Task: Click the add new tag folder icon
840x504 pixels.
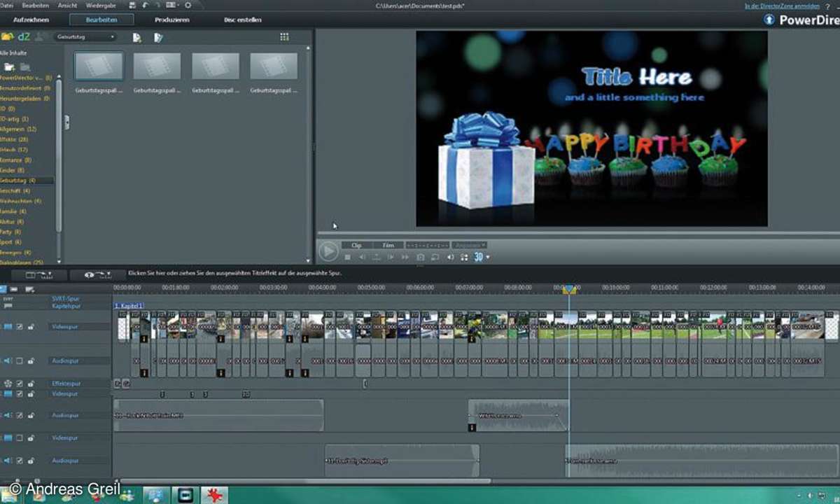Action: 9,66
